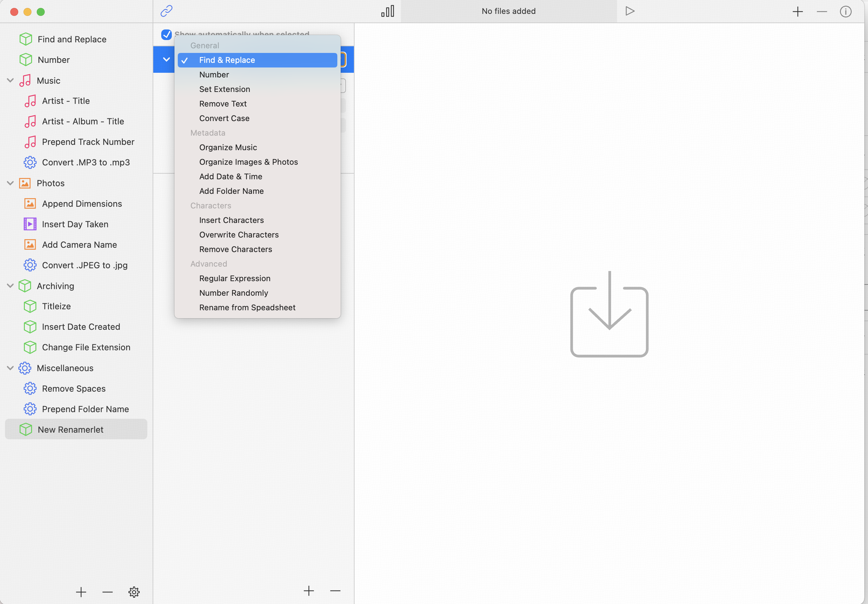This screenshot has width=868, height=604.
Task: Collapse the action disclosure chevron in blue row
Action: pos(166,59)
